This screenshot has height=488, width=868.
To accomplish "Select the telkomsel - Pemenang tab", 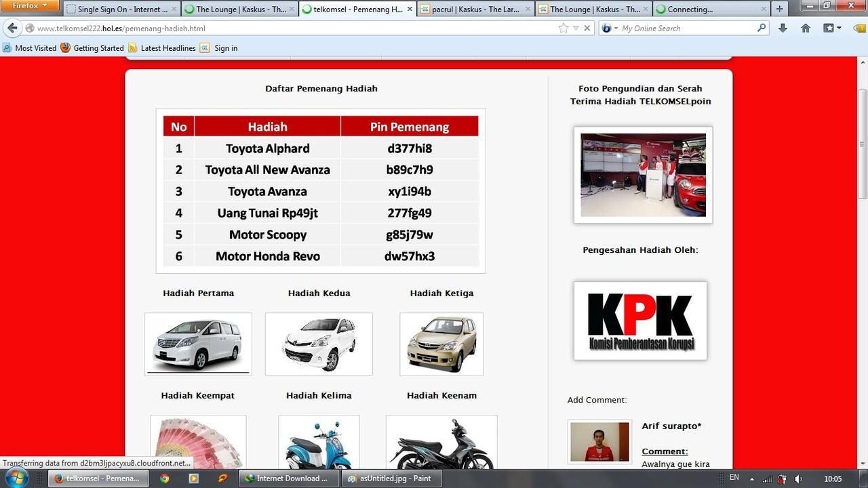I will point(357,9).
